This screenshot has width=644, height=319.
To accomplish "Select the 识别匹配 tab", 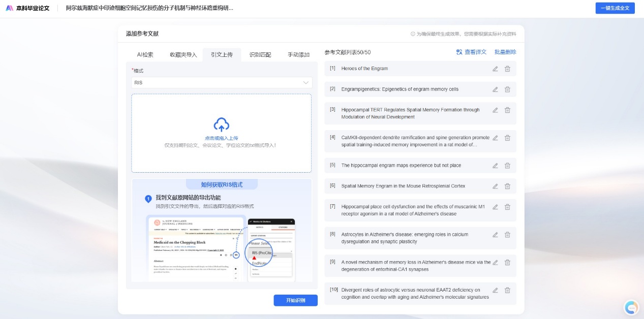I will click(x=260, y=55).
